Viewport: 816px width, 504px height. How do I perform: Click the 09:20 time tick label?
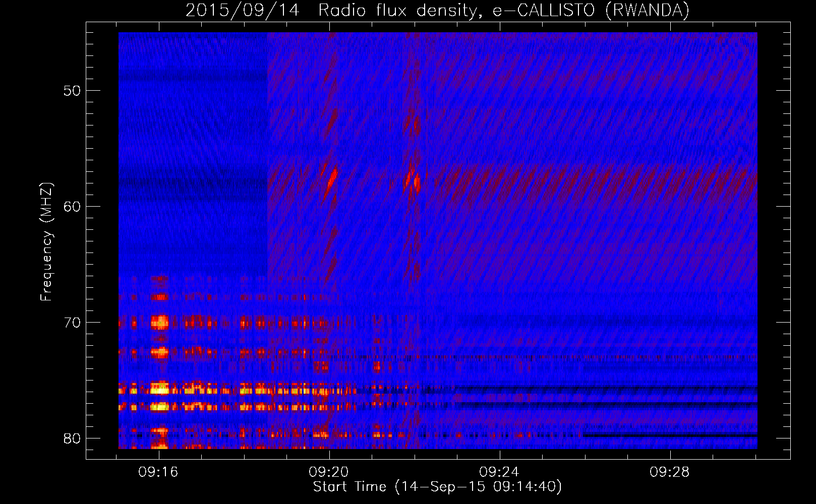[329, 472]
